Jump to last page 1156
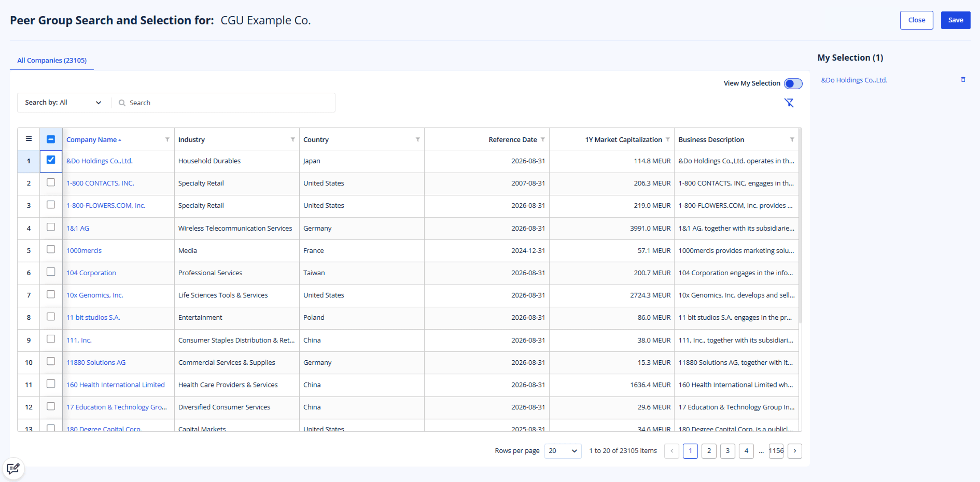This screenshot has width=980, height=482. pos(776,451)
